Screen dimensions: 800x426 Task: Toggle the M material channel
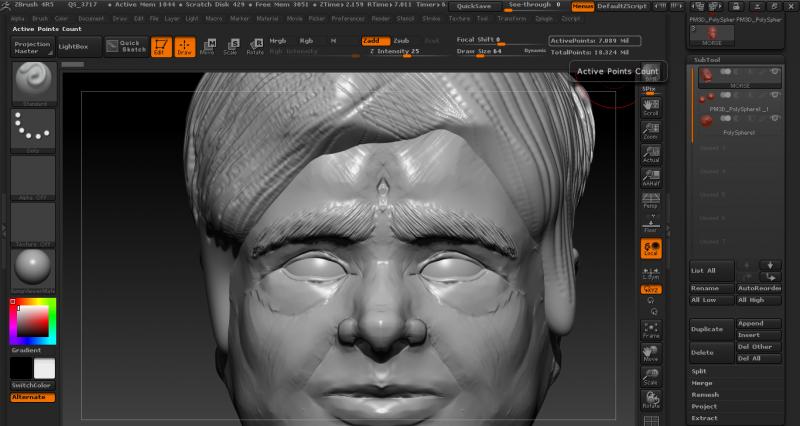click(x=334, y=41)
